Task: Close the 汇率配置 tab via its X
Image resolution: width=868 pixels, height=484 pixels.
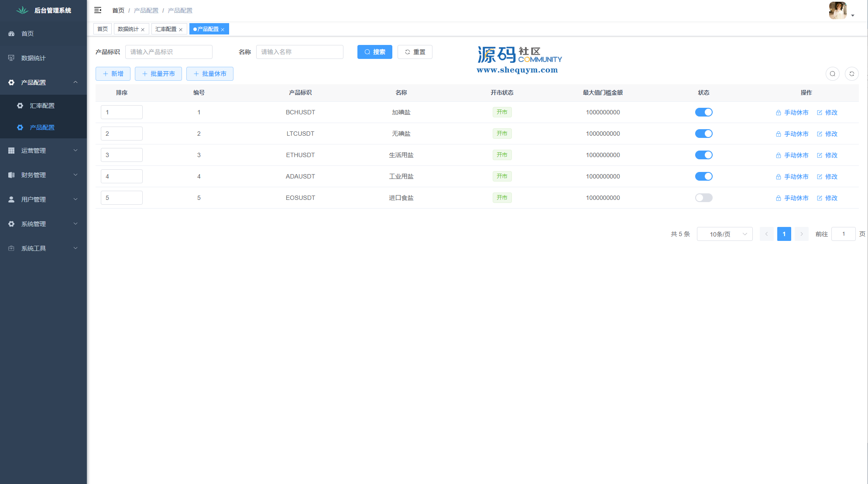Action: pos(181,30)
